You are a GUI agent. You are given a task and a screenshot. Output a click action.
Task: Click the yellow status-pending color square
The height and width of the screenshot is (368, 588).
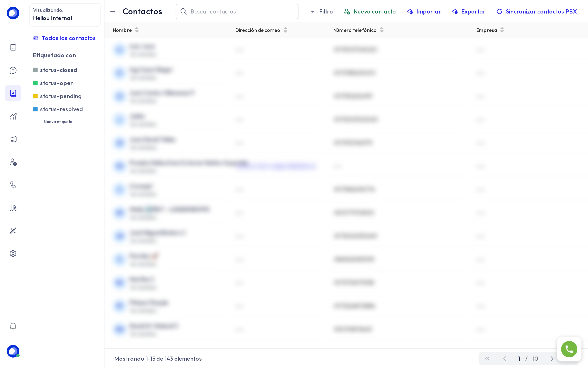coord(35,96)
